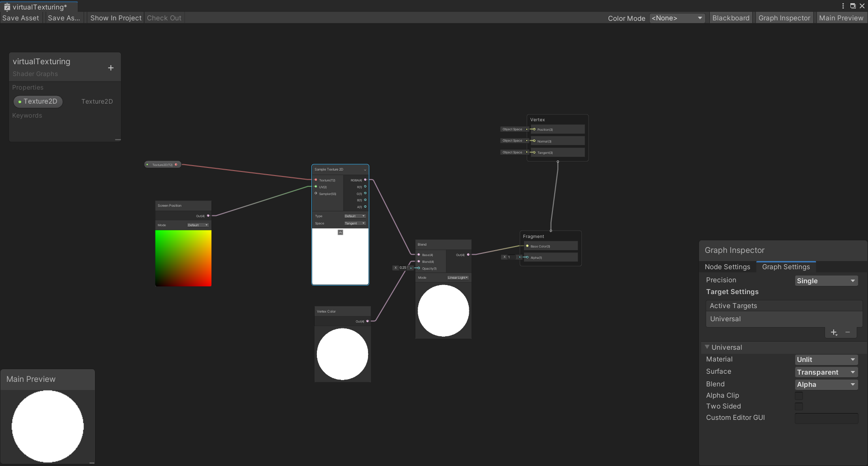The width and height of the screenshot is (868, 466).
Task: Enable the Two Sided checkbox
Action: pyautogui.click(x=799, y=407)
